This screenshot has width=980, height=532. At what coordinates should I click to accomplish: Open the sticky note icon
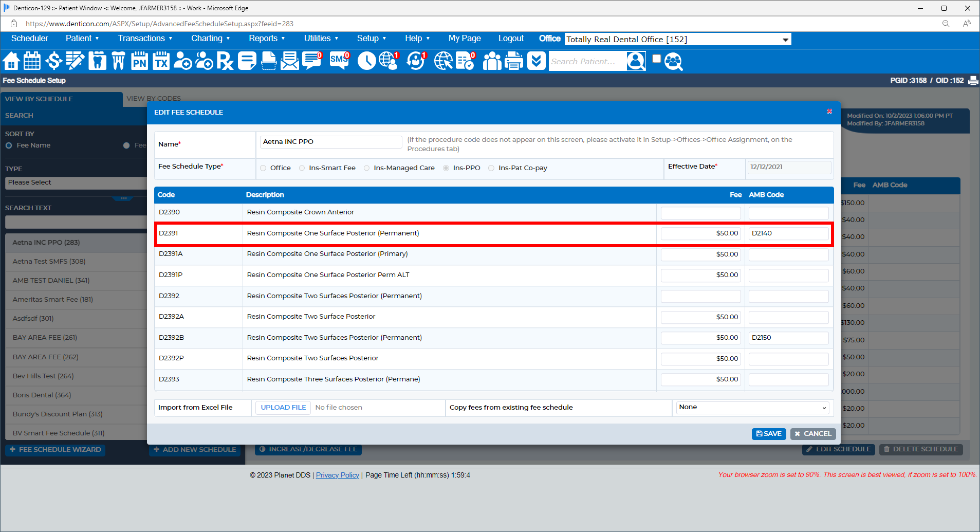(247, 61)
